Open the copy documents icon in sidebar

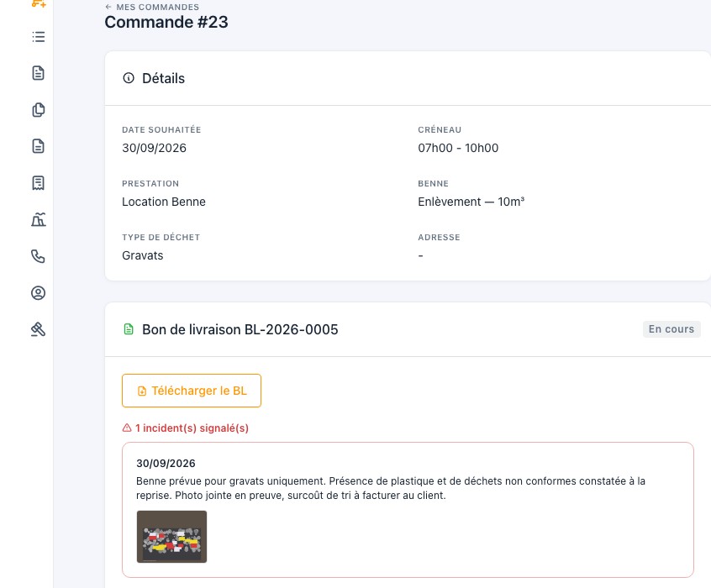[x=39, y=110]
